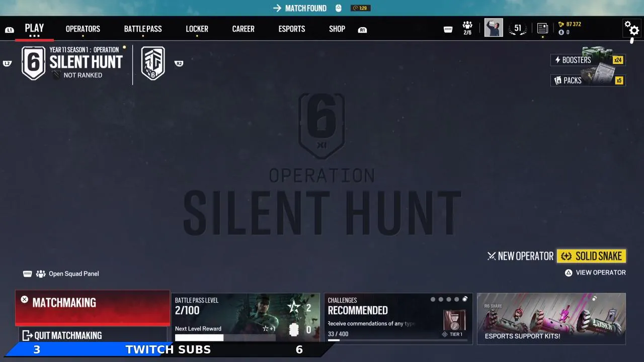Screen dimensions: 644x362
Task: Click the Solid Snake new operator button
Action: tap(591, 256)
